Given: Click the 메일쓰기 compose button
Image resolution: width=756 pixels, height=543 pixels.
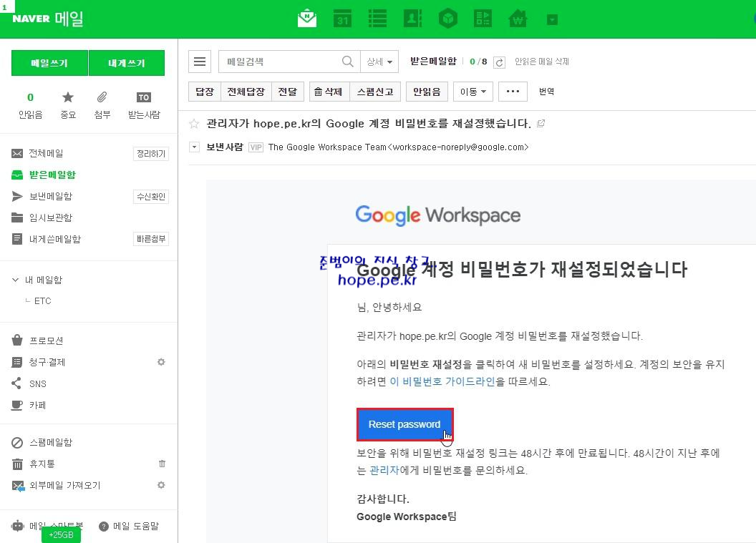Looking at the screenshot, I should 49,63.
